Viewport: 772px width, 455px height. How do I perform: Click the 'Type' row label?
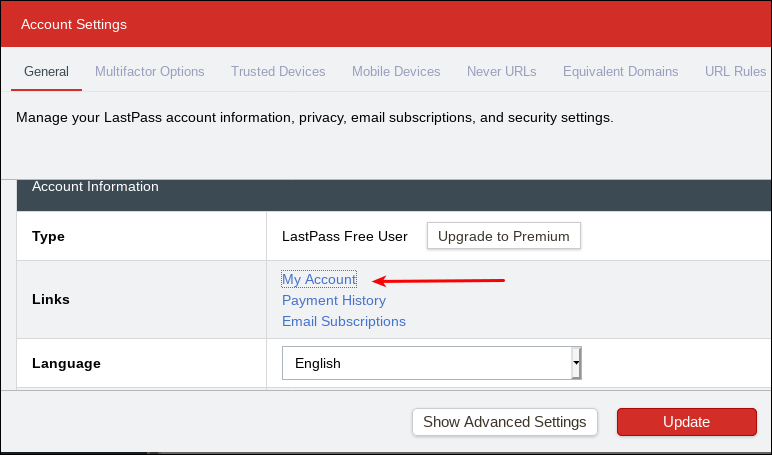coord(48,236)
